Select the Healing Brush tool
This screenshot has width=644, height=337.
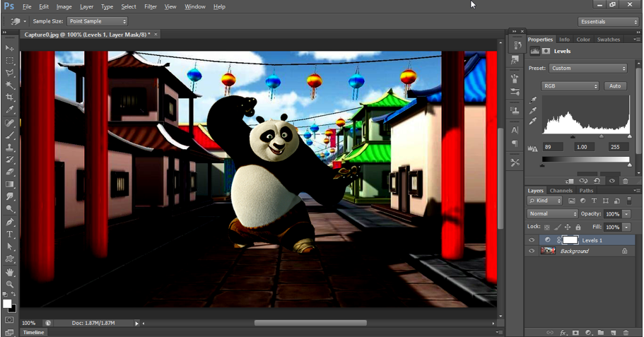(9, 123)
